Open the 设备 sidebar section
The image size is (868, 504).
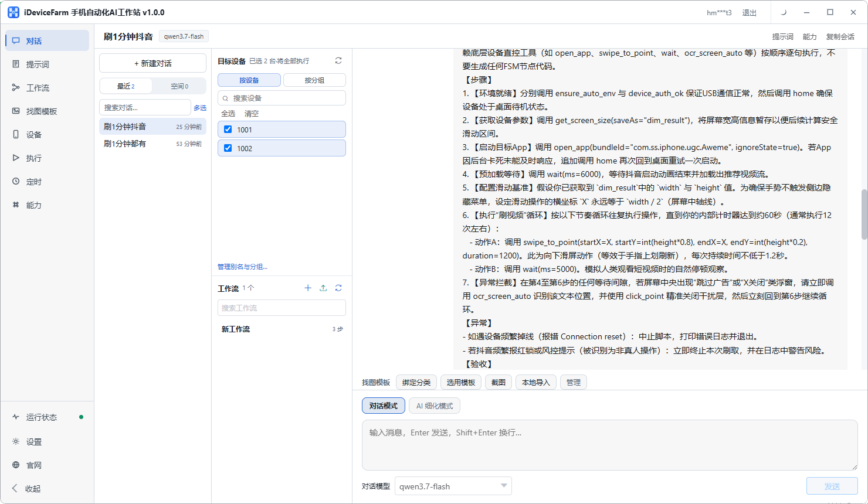click(48, 135)
